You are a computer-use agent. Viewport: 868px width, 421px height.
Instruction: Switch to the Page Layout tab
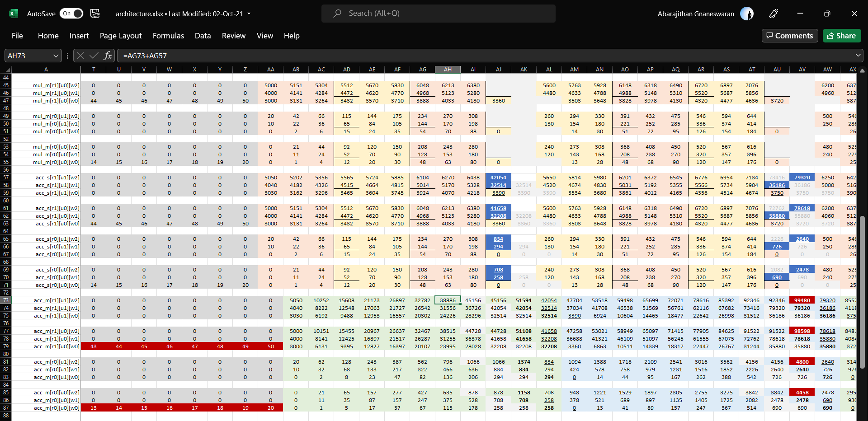tap(121, 36)
